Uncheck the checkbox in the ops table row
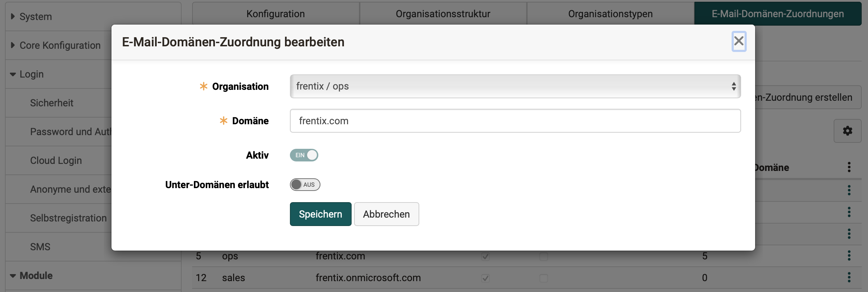Viewport: 868px width, 292px height. [485, 256]
